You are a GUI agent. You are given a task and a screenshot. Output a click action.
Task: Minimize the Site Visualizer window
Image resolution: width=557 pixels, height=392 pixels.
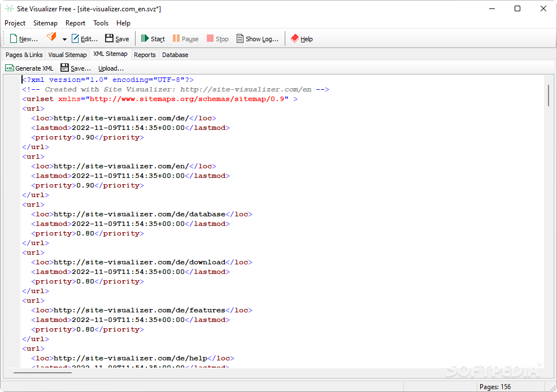point(492,8)
